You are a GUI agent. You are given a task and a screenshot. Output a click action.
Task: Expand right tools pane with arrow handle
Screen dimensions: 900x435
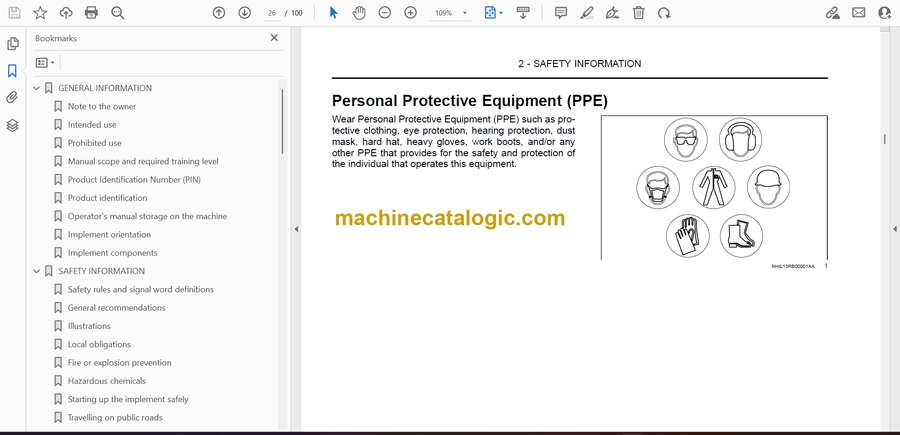(894, 229)
